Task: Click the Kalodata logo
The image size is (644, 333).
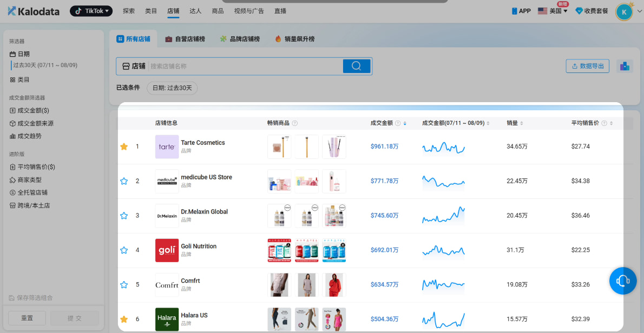Action: pos(33,11)
